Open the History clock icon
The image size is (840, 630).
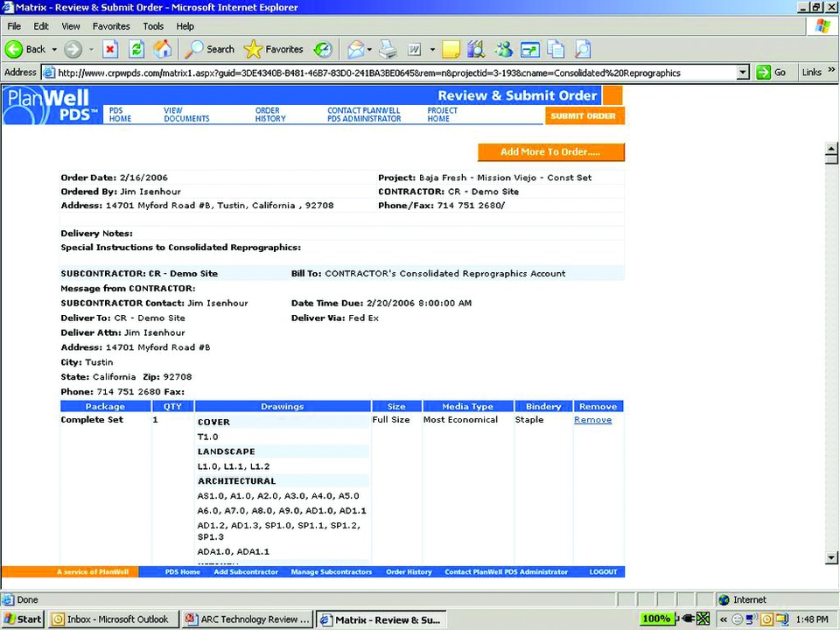point(323,50)
